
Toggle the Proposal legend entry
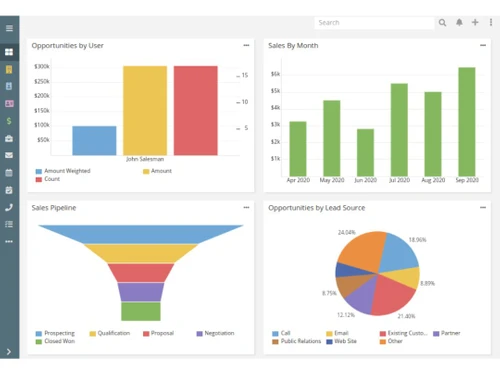(x=159, y=333)
